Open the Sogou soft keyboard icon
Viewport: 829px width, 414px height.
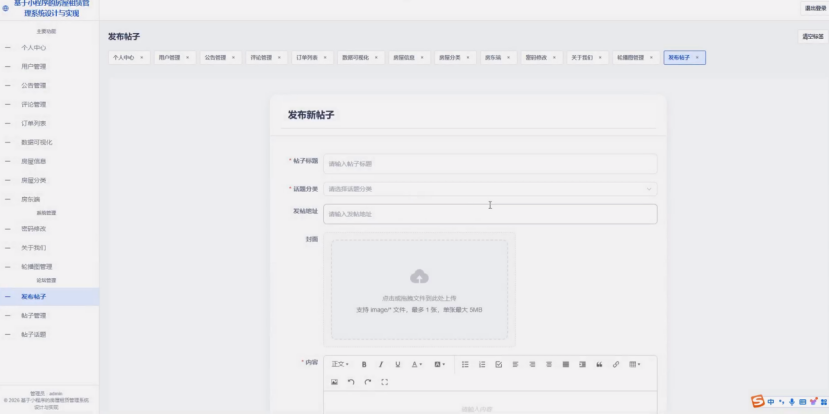coord(803,402)
